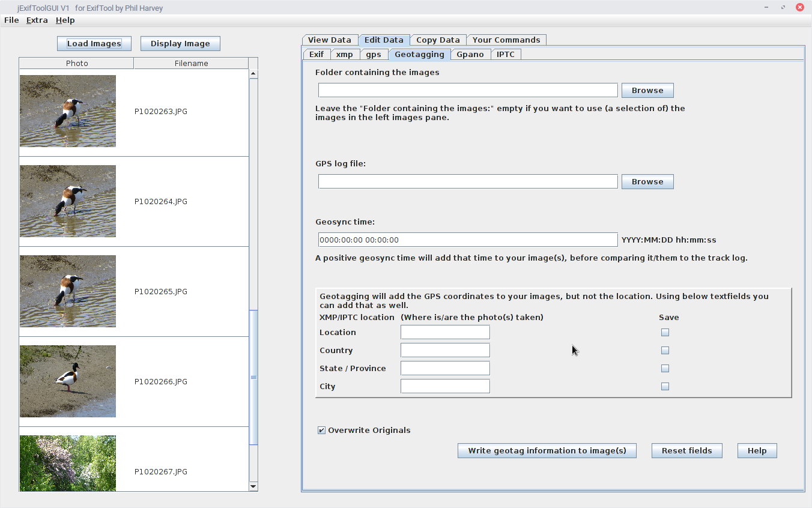Screen dimensions: 812x508
Task: Click Load Images button
Action: pyautogui.click(x=94, y=43)
